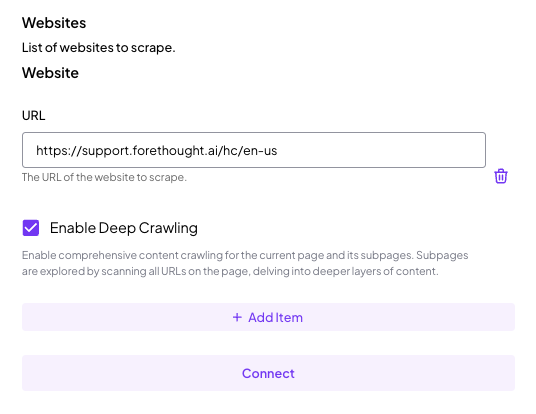Screen dimensions: 536x414
Task: Click the deep crawling description paragraph
Action: 245,263
